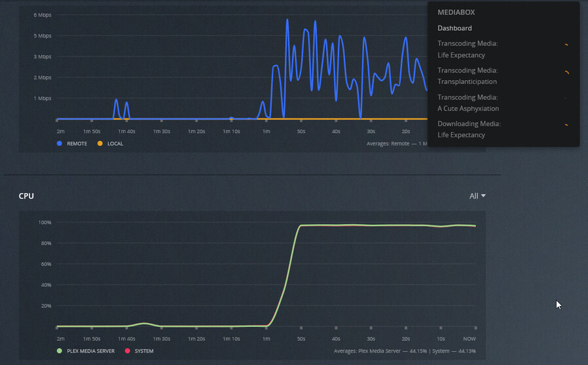Click the bandwidth Averages: Remote text
Screen dimensions: 588x365
(x=397, y=144)
